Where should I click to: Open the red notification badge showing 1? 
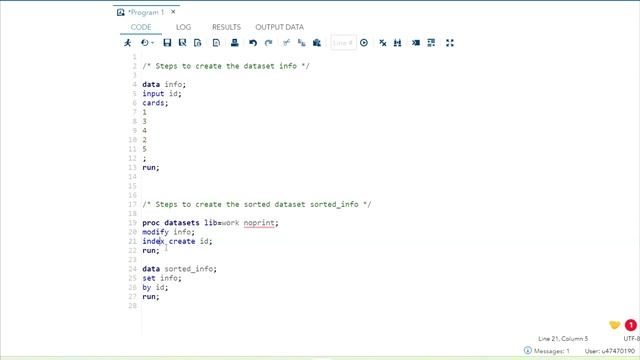click(x=631, y=325)
